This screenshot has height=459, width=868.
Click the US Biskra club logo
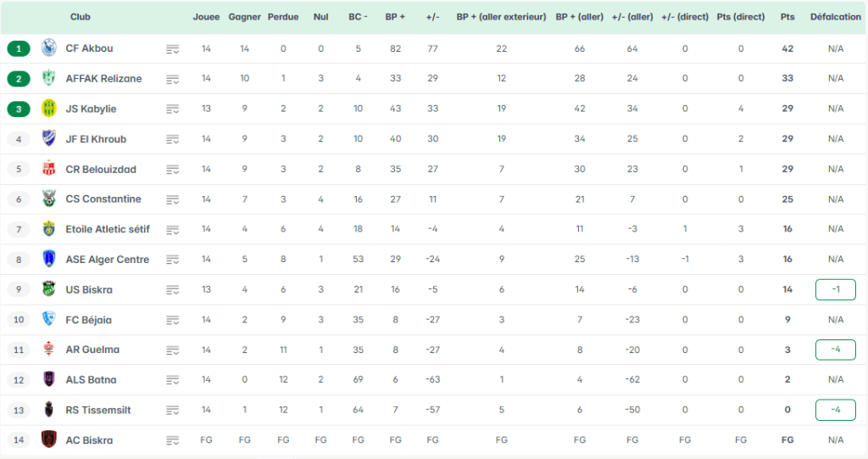[48, 289]
